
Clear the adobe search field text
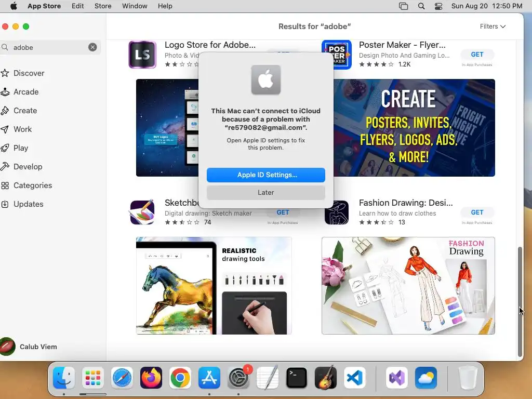92,47
